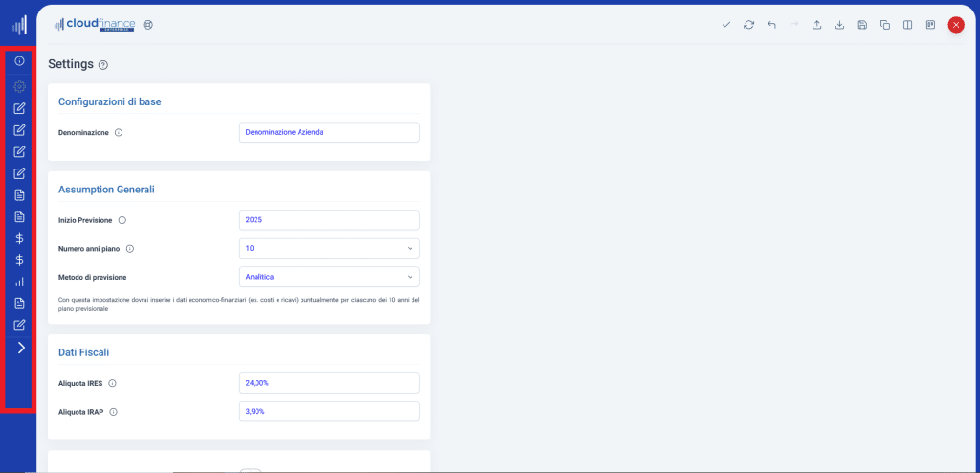Click the red close button
This screenshot has width=980, height=473.
pyautogui.click(x=955, y=25)
